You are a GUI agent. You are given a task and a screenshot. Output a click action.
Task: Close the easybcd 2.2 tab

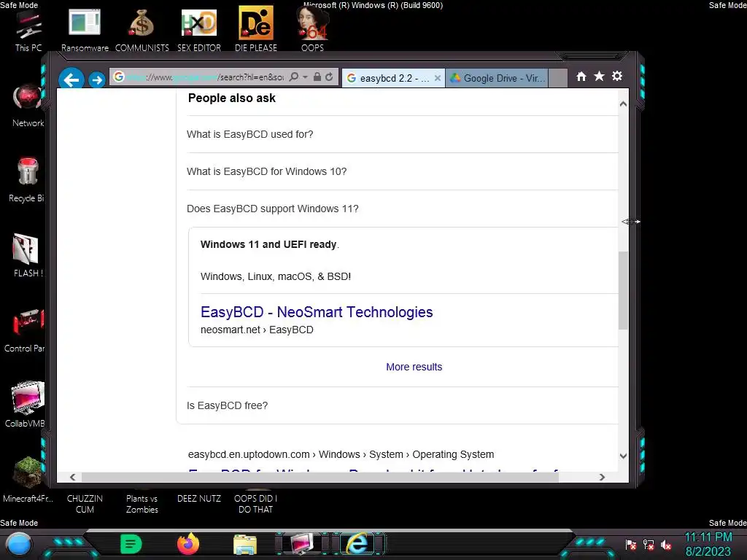coord(438,78)
